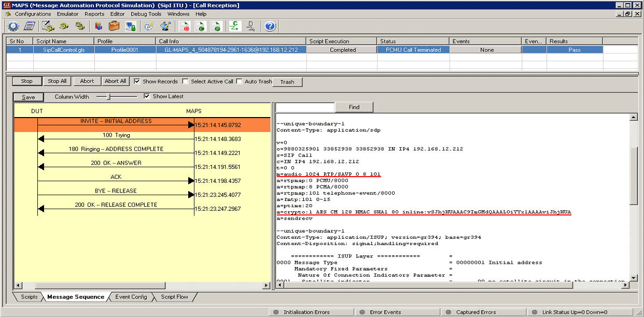Viewport: 644px width, 317px height.
Task: Toggle the Show Latest checkbox
Action: [147, 96]
